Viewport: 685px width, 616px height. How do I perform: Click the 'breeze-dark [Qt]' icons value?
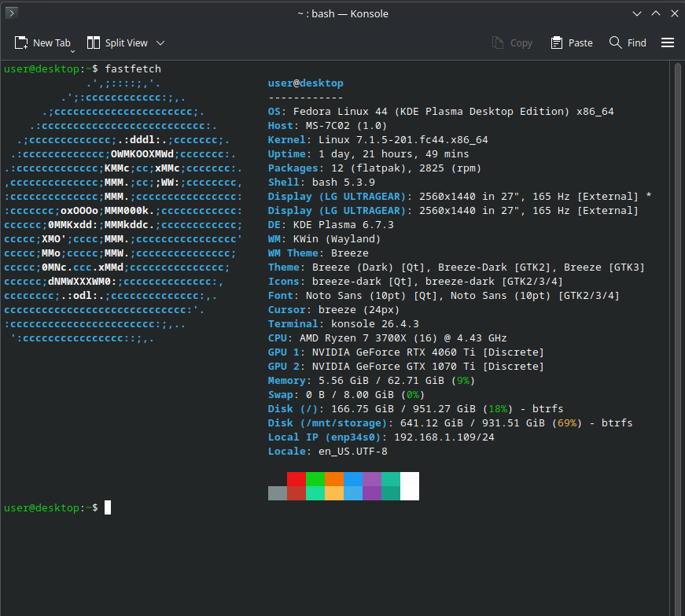(x=362, y=282)
